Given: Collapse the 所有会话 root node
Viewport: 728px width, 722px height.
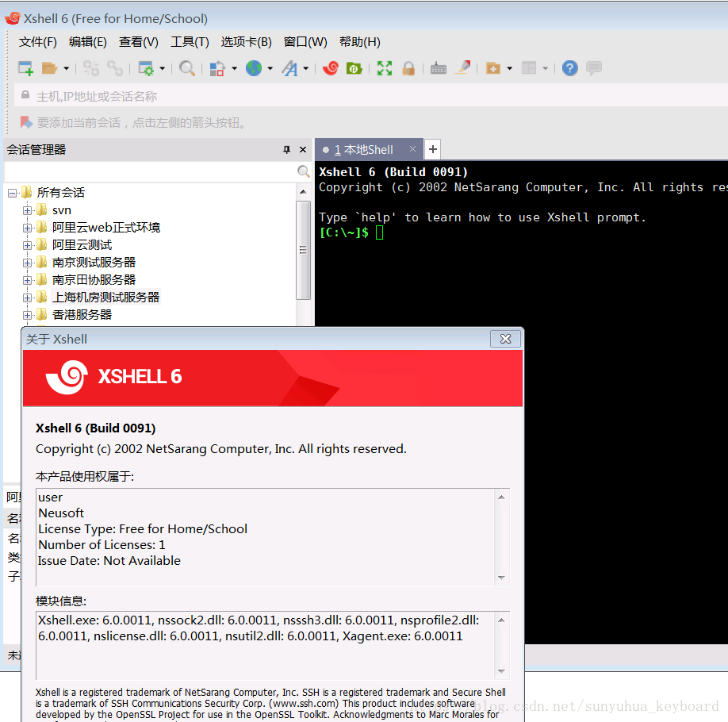Looking at the screenshot, I should (13, 193).
